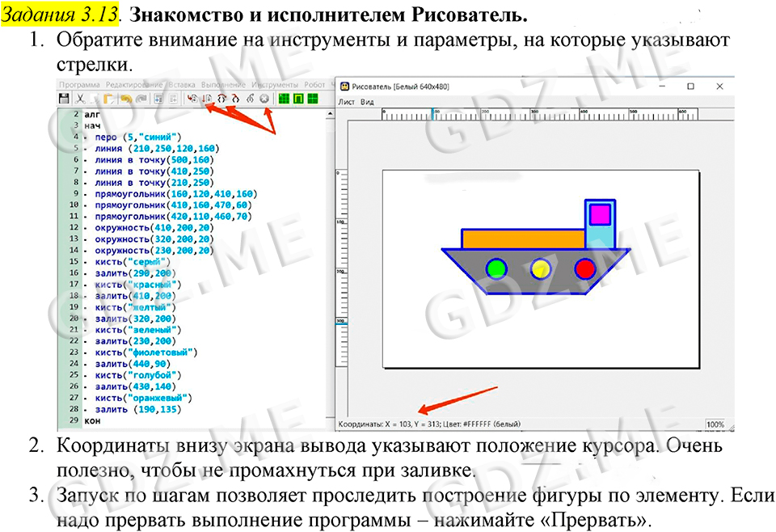Open the Вид menu in Рисователь window
776x532 pixels.
point(367,102)
